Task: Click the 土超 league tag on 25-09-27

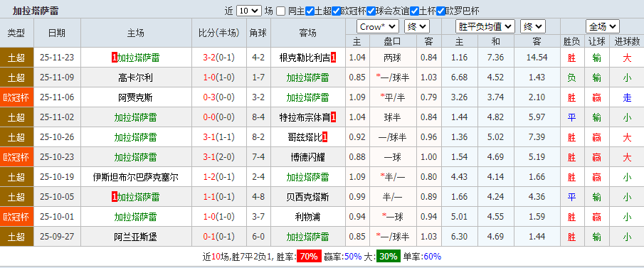Action: point(16,237)
